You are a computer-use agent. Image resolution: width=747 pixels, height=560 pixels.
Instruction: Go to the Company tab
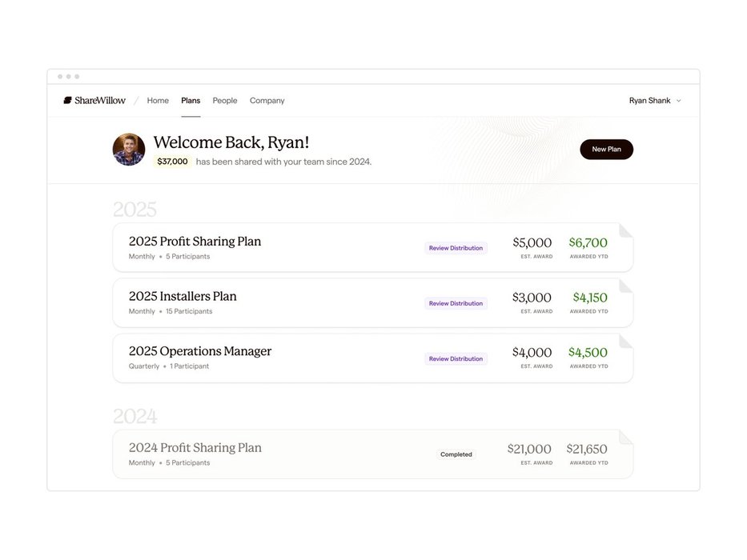pos(267,101)
